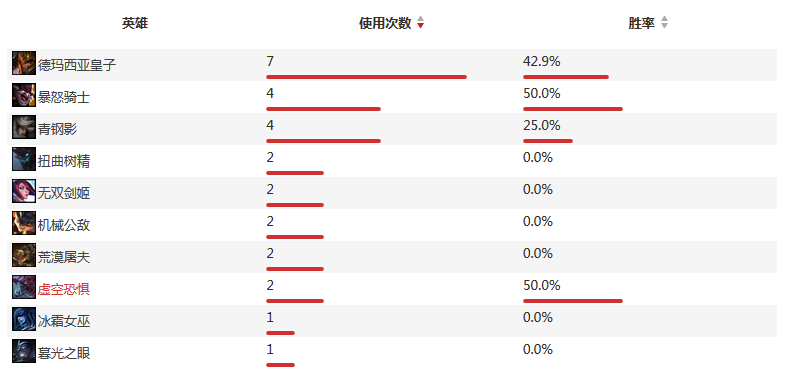Screen dimensions: 787x379
Task: Click the 机械公敌 hero portrait icon
Action: (x=24, y=223)
